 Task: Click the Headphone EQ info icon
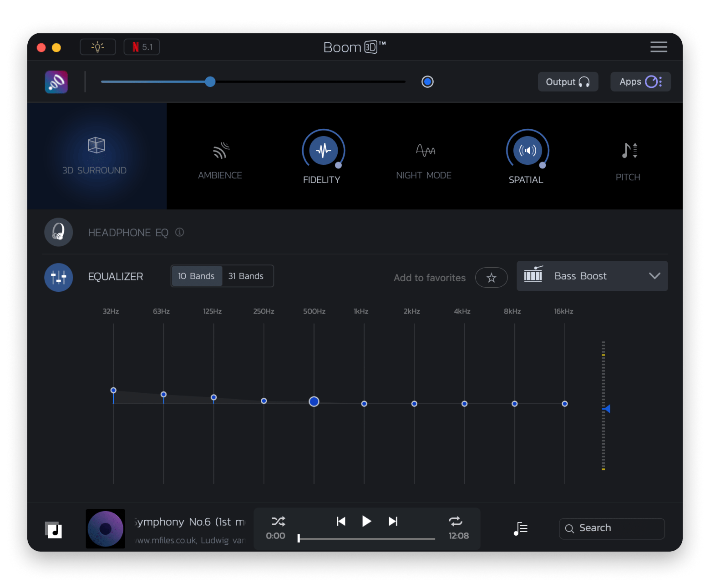click(180, 233)
